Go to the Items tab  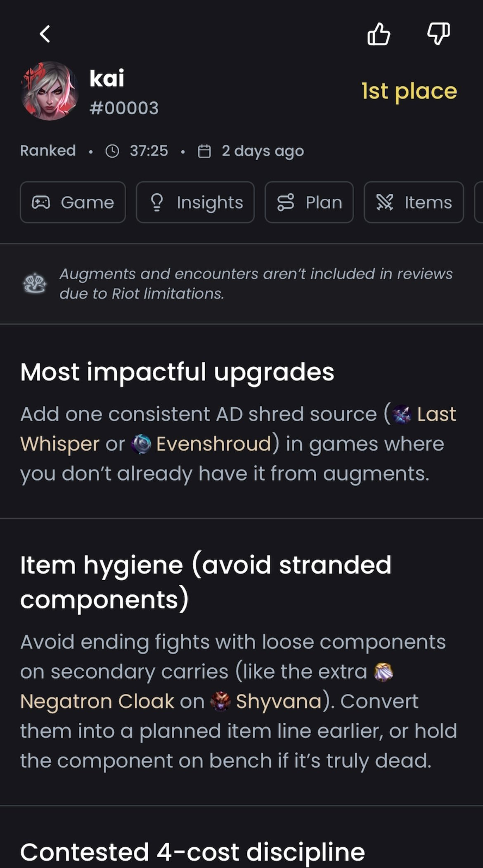[x=414, y=202]
